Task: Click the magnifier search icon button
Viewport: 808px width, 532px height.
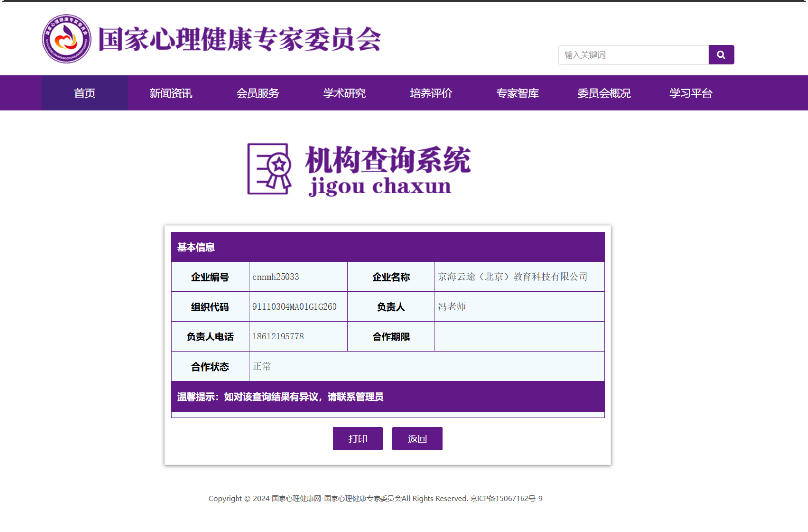Action: pyautogui.click(x=721, y=55)
